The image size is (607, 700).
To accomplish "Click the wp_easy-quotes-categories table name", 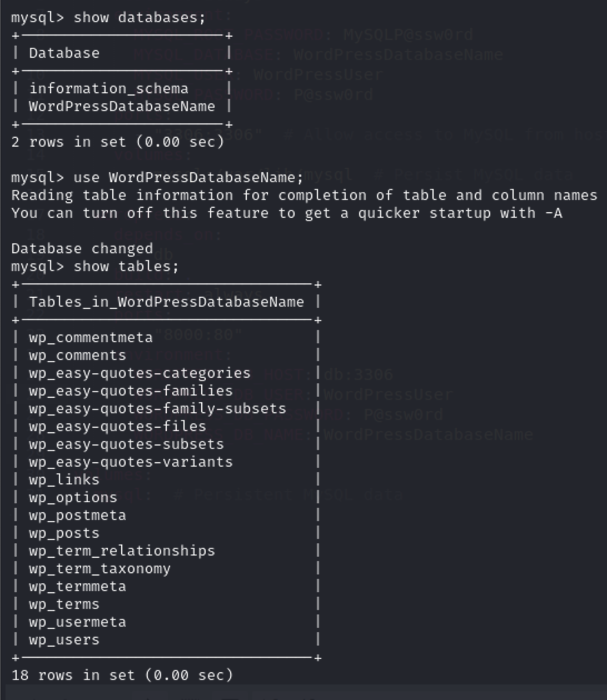I will tap(140, 373).
